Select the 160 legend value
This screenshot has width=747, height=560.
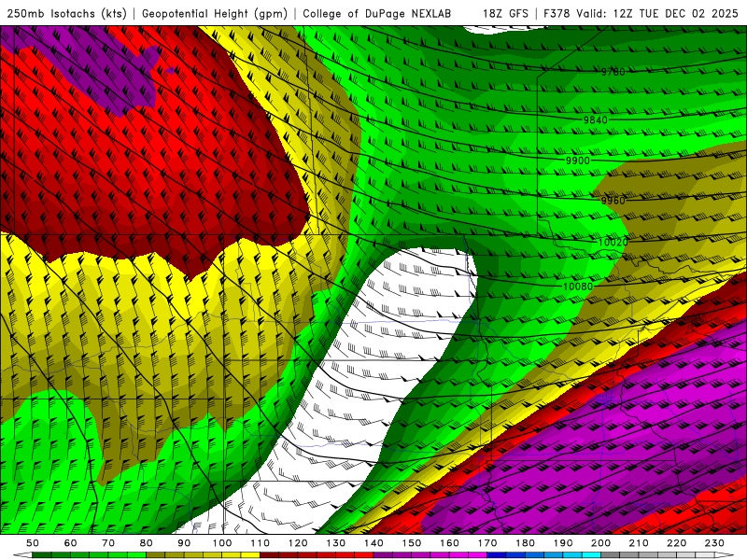(x=449, y=543)
